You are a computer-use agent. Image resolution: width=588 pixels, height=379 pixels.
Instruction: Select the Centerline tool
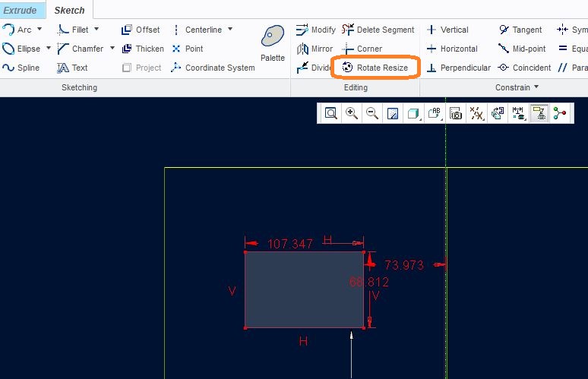198,30
